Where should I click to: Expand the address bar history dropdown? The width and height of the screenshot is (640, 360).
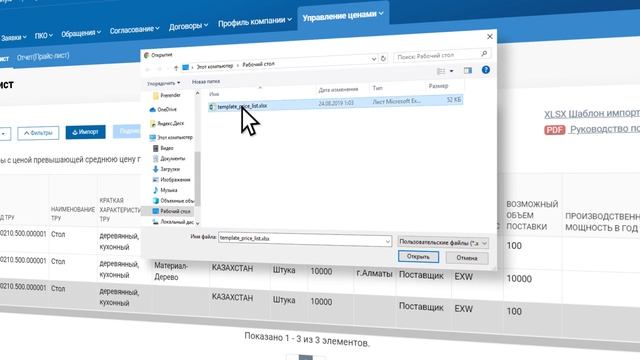tap(373, 59)
